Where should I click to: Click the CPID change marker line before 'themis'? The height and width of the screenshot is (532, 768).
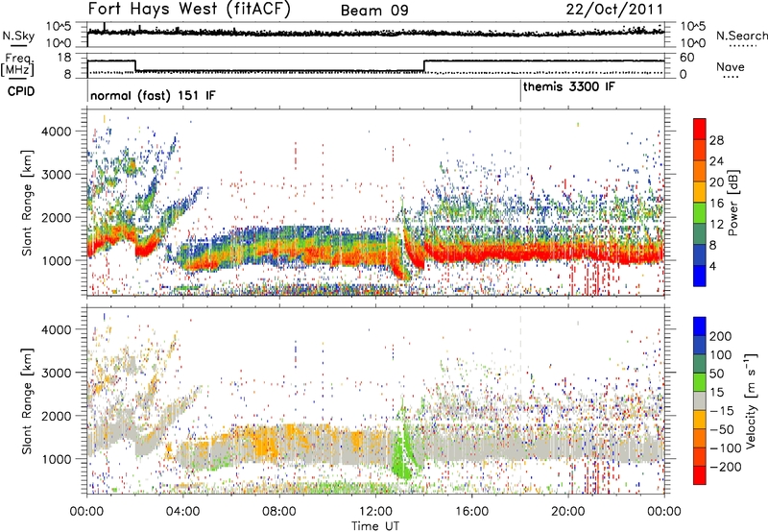tap(520, 91)
